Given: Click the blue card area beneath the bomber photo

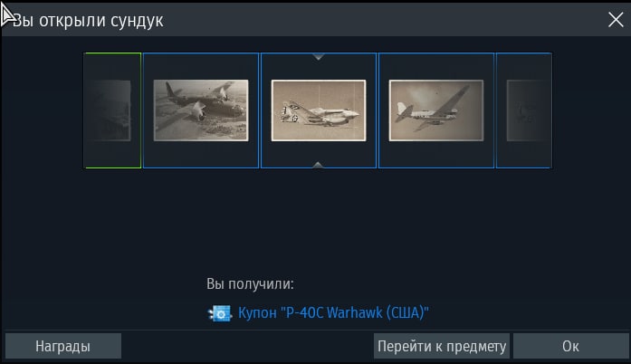Looking at the screenshot, I should click(201, 155).
